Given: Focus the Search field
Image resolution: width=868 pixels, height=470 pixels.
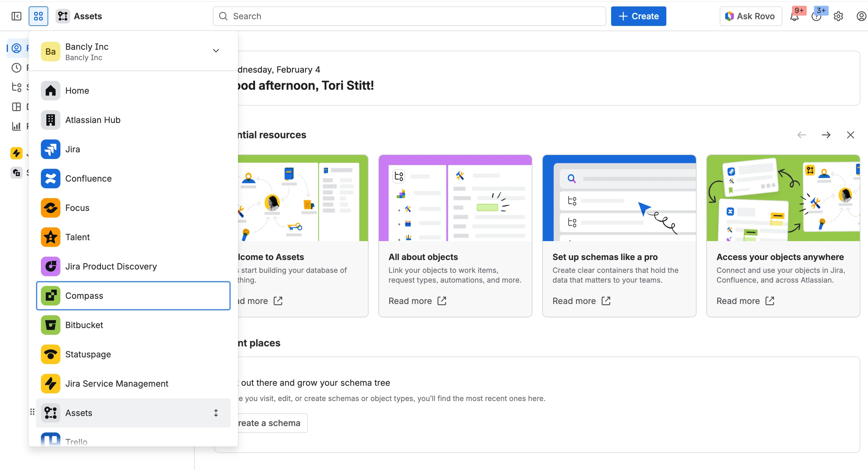Looking at the screenshot, I should coord(409,16).
